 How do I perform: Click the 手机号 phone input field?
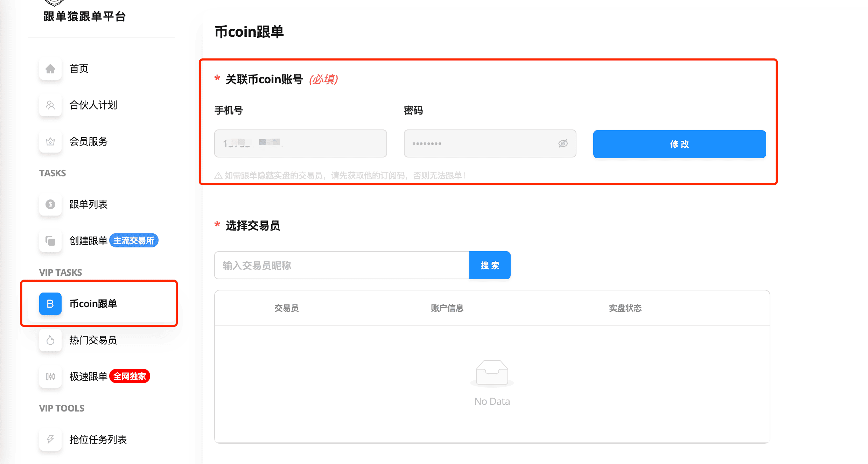pos(300,143)
